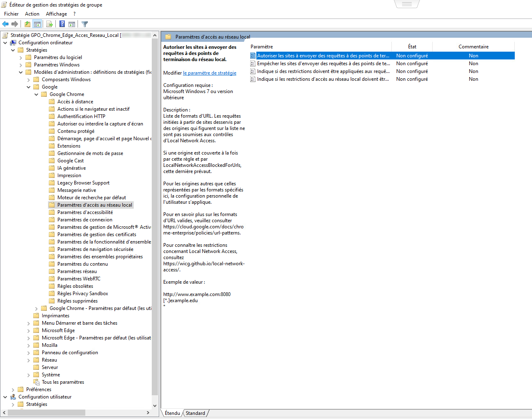Screen dimensions: 532x419
Task: Switch to the Standard tab
Action: [195, 413]
